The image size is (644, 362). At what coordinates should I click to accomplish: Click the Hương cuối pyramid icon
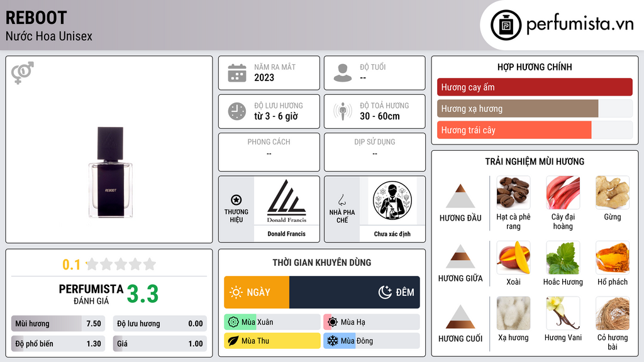tap(460, 317)
